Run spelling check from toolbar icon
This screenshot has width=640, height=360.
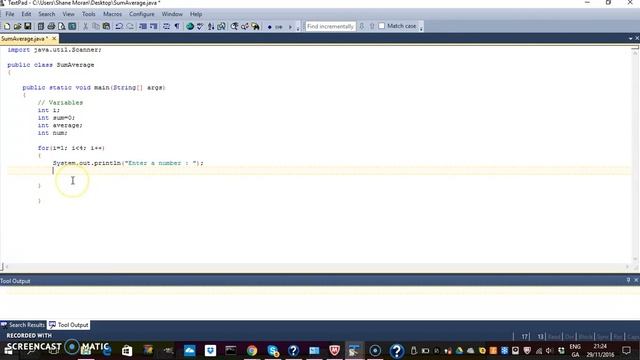200,26
